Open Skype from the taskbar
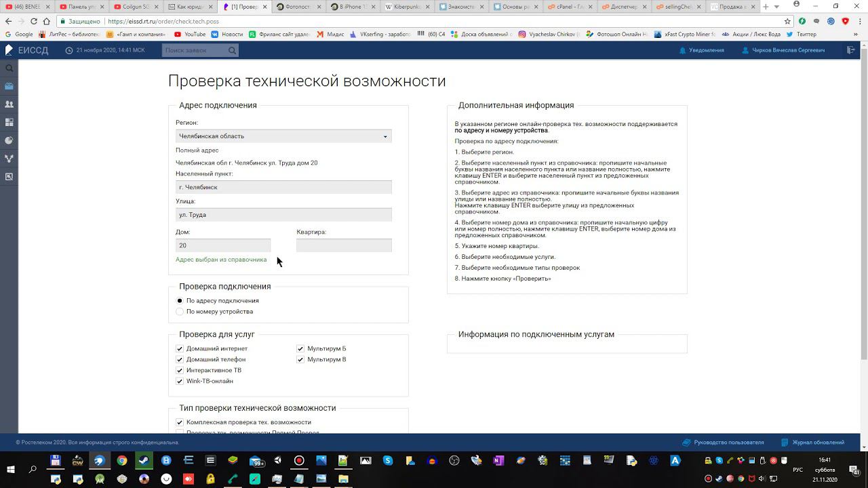Viewport: 868px width, 488px height. [388, 460]
